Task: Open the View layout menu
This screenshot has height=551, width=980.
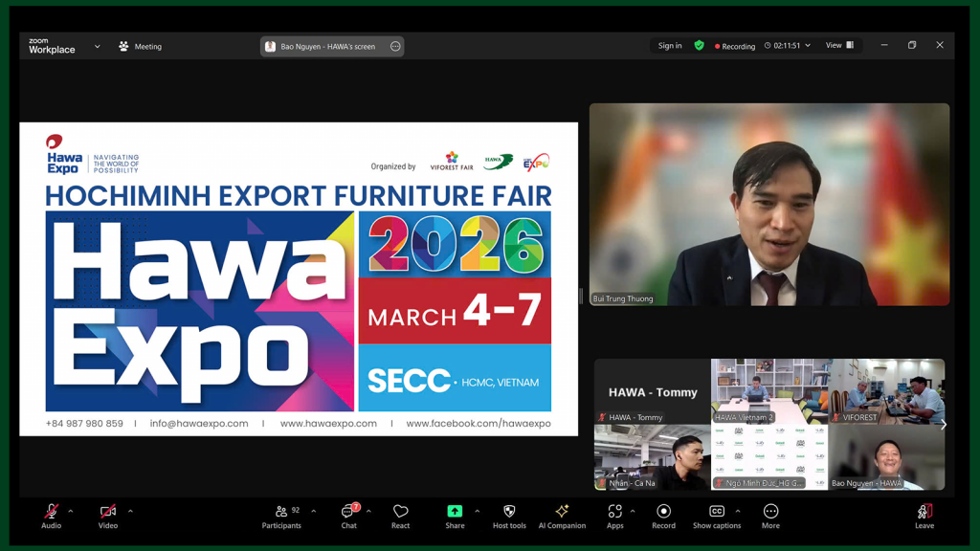Action: click(x=839, y=45)
